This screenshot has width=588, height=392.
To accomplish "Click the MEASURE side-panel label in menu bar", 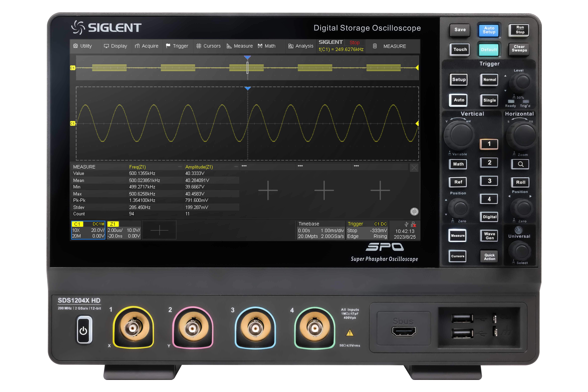I will 394,46.
